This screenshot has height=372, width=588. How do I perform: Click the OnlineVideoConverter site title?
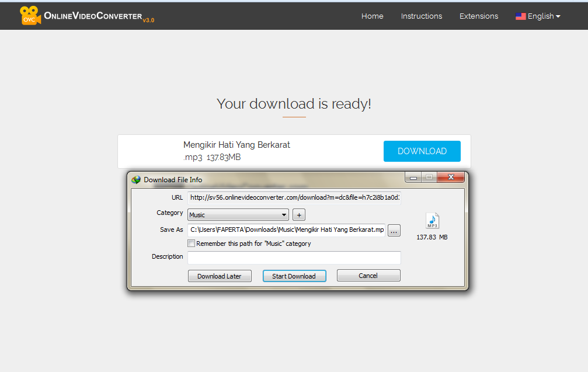[93, 16]
